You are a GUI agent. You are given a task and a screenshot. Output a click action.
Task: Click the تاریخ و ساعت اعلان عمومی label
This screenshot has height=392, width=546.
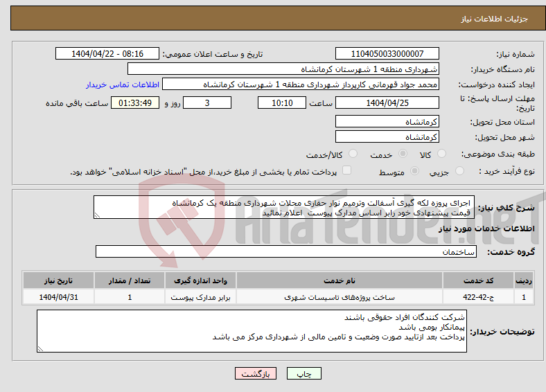coord(213,54)
